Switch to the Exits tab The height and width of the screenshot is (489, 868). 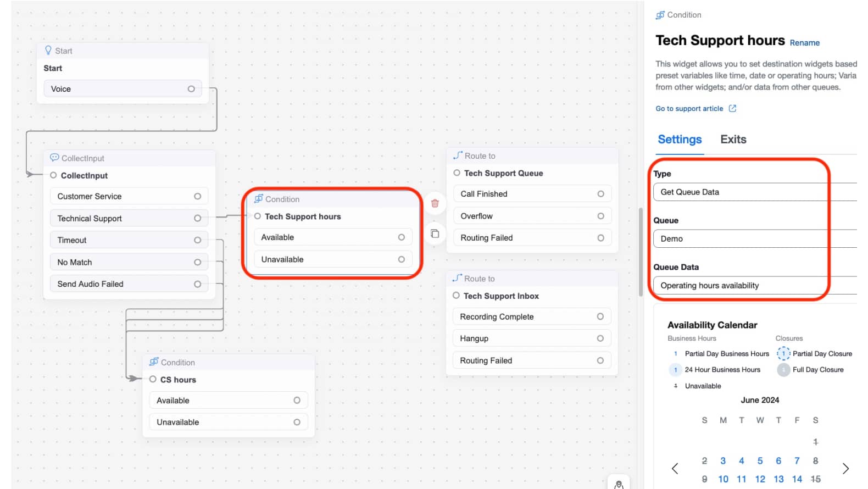[733, 140]
